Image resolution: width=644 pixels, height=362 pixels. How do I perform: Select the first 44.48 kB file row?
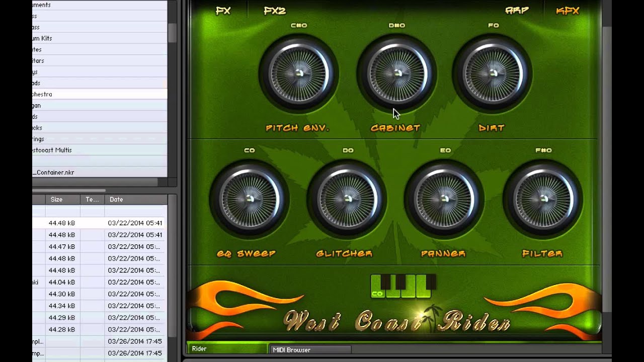tap(98, 223)
